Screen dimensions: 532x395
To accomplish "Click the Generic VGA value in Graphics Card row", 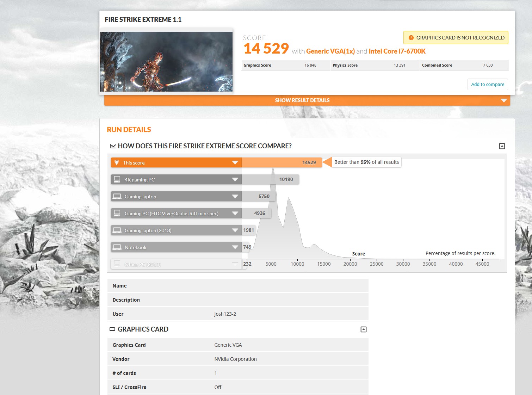I will click(228, 345).
